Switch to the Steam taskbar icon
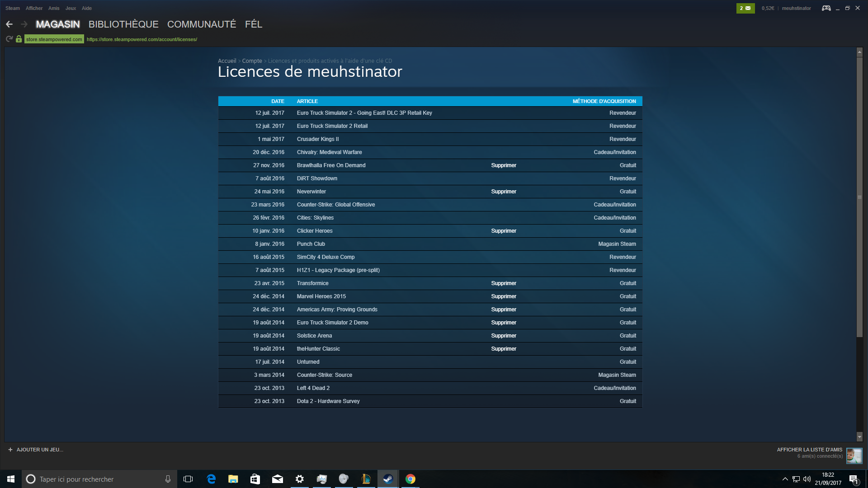The image size is (868, 488). tap(388, 479)
